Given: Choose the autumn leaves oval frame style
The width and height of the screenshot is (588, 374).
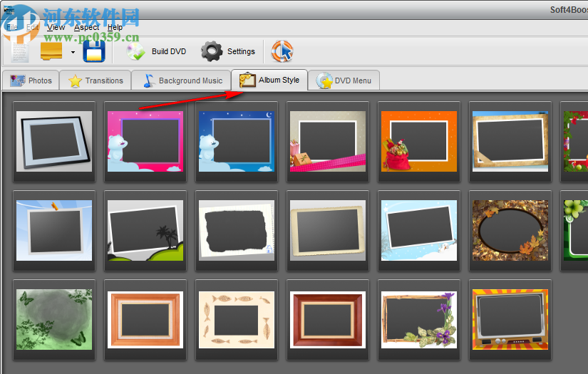Looking at the screenshot, I should 510,231.
